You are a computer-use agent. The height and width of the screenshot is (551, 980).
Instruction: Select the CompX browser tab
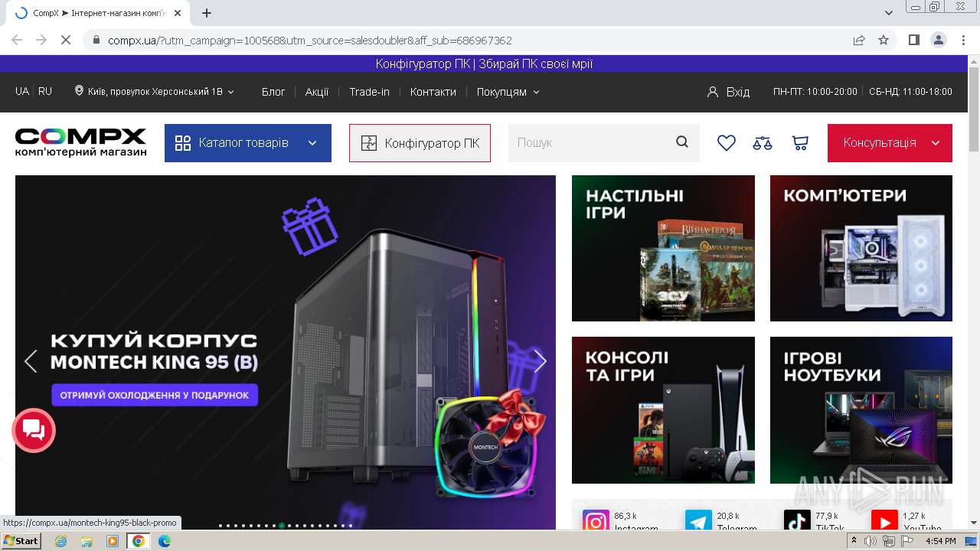pyautogui.click(x=100, y=13)
